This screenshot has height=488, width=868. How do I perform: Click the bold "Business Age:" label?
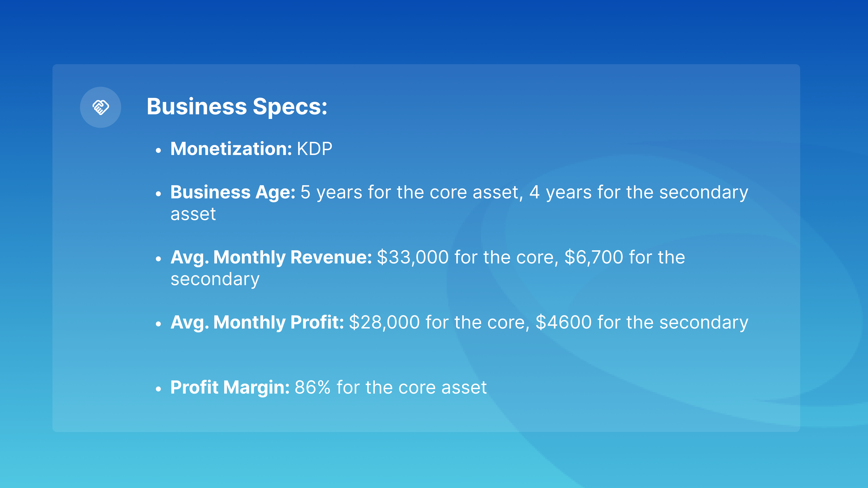(x=233, y=192)
